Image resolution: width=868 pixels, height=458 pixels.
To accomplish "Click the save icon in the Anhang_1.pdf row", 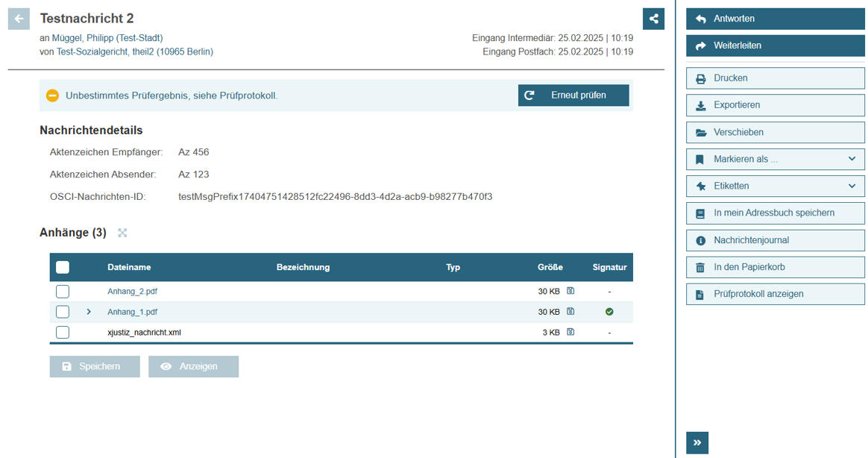I will tap(570, 312).
